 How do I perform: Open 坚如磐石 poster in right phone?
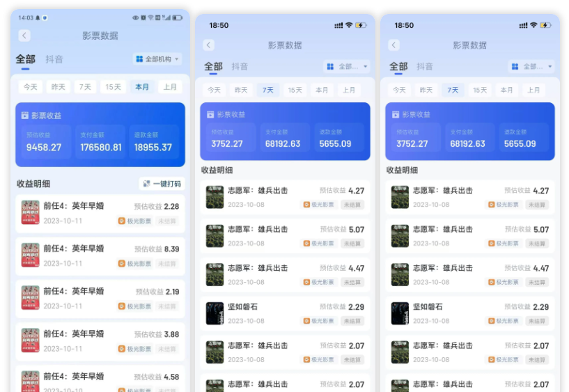[400, 314]
